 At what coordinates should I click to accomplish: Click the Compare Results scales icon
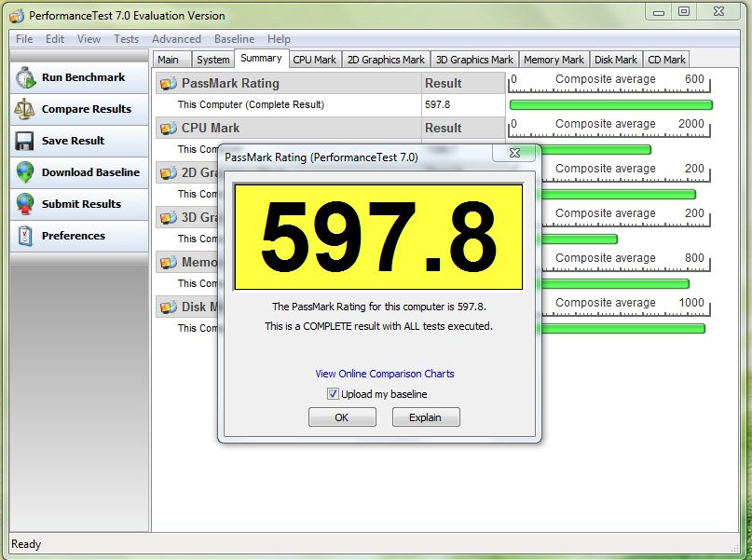24,109
